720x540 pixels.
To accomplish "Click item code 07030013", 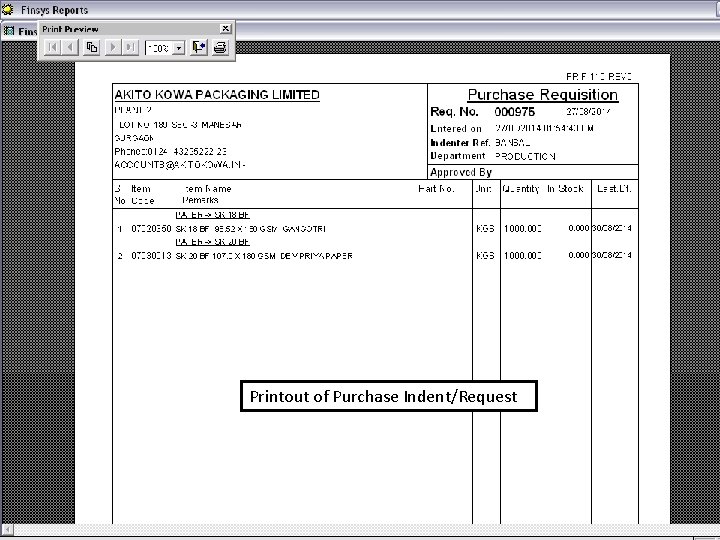I will click(x=151, y=256).
